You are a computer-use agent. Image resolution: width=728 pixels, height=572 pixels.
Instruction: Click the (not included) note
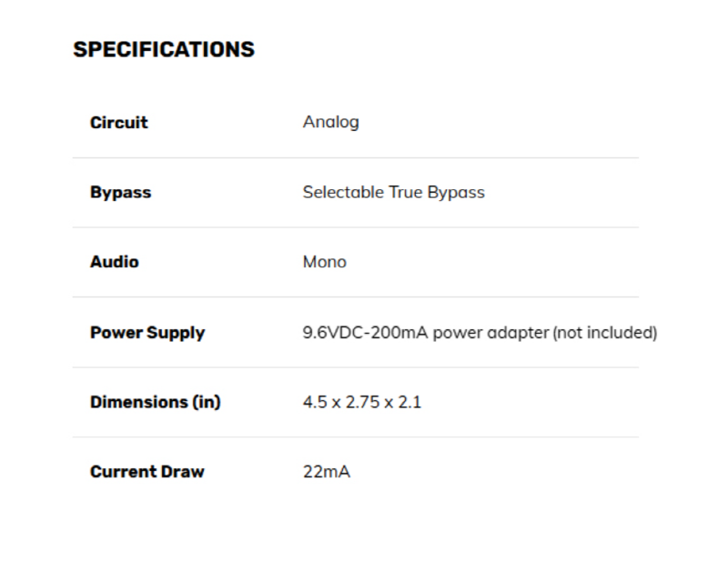(605, 333)
